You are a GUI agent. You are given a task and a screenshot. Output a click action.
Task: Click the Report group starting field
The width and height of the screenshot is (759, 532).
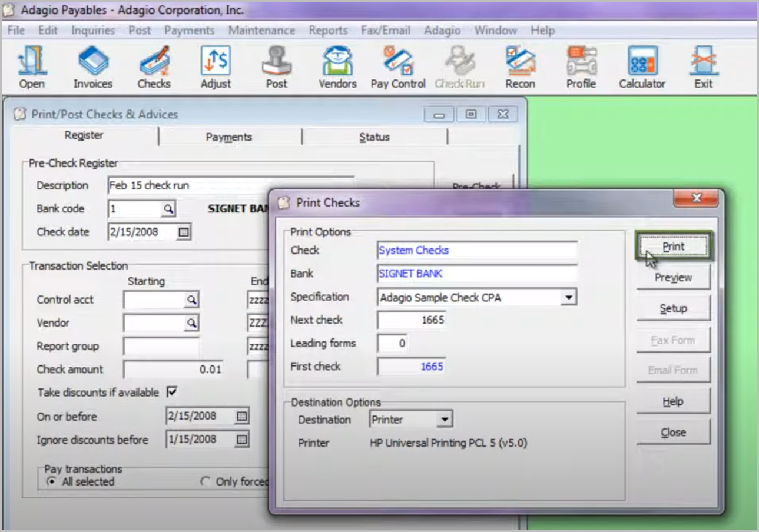pos(161,347)
